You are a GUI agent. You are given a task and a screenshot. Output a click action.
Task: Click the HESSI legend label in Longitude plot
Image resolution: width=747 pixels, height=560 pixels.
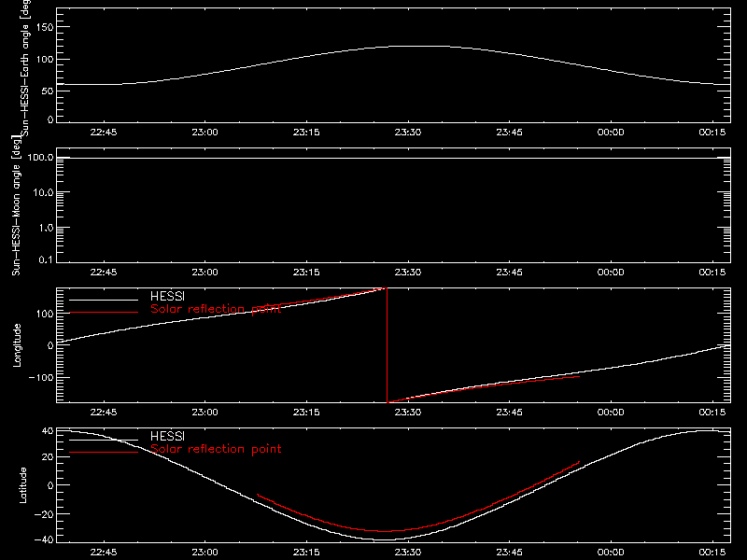click(167, 297)
